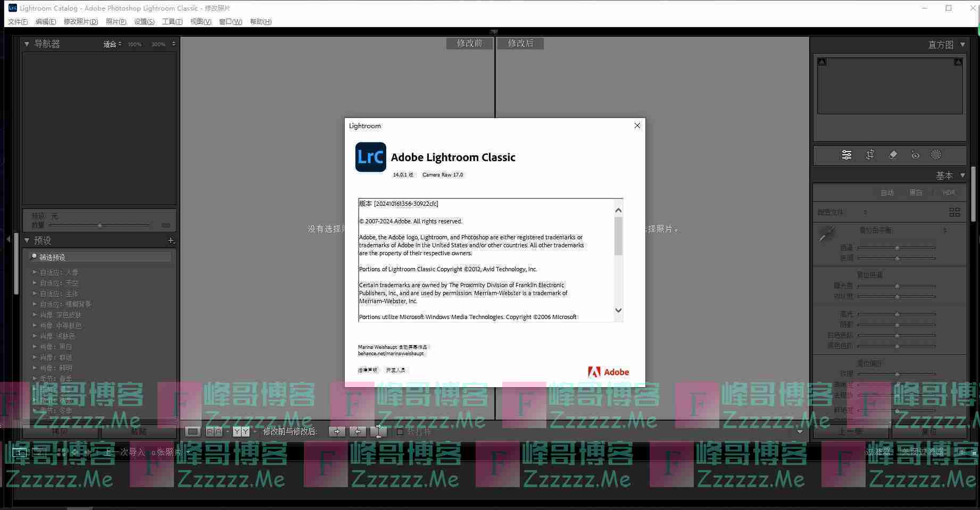Collapse the 导航器 panel

(27, 44)
